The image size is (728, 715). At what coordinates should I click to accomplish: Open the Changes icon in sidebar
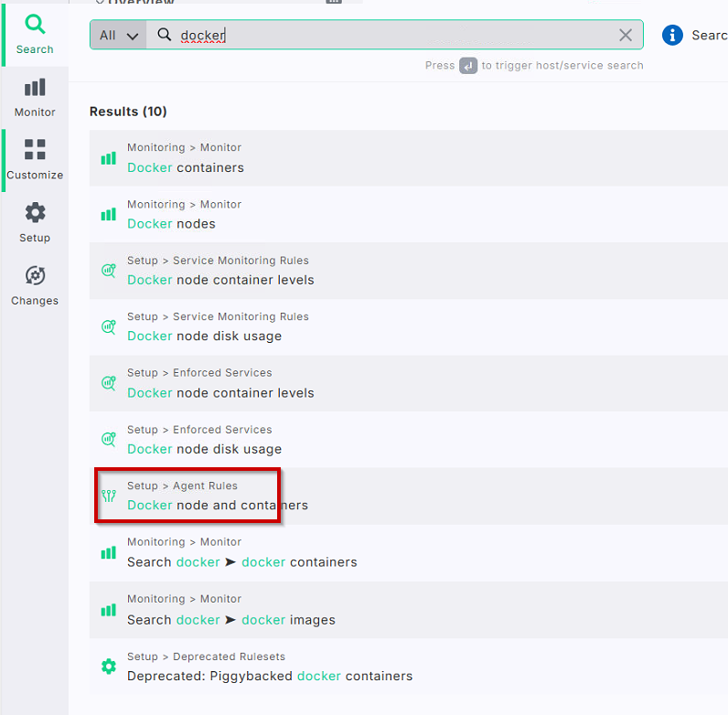[35, 276]
